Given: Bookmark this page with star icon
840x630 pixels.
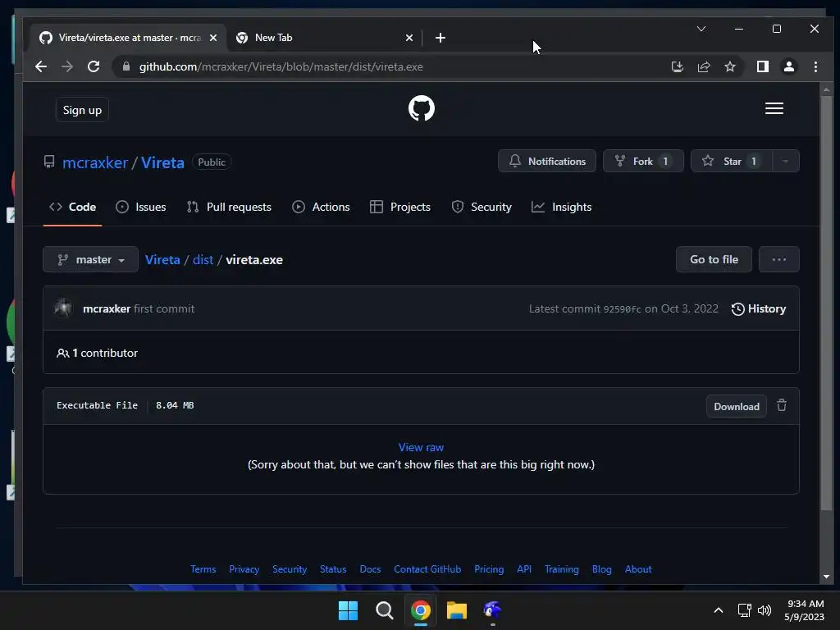Looking at the screenshot, I should [729, 66].
